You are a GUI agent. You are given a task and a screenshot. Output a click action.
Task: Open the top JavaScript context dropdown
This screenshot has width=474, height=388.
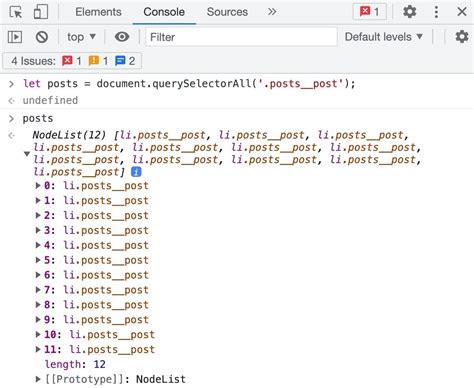point(81,37)
